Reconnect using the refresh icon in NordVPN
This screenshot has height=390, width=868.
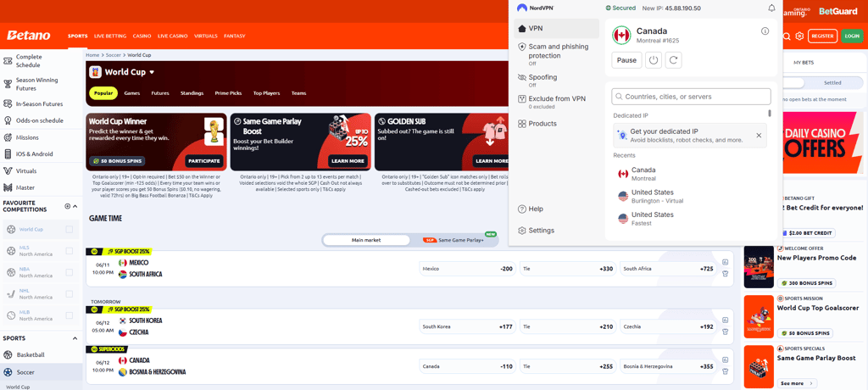pyautogui.click(x=673, y=60)
